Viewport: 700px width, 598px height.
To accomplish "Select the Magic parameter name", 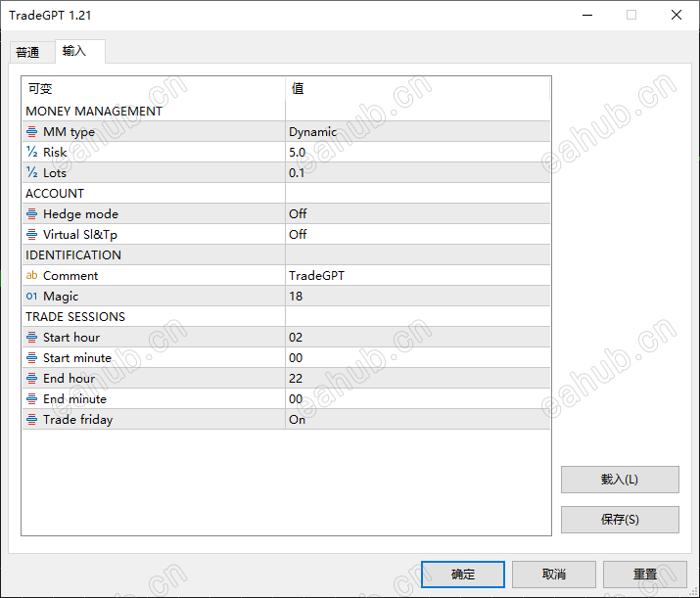I will pos(61,297).
